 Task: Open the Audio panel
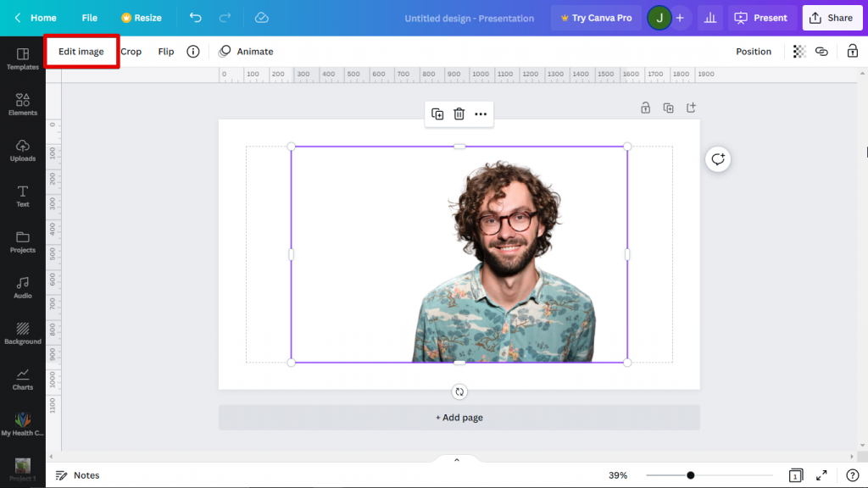coord(22,288)
